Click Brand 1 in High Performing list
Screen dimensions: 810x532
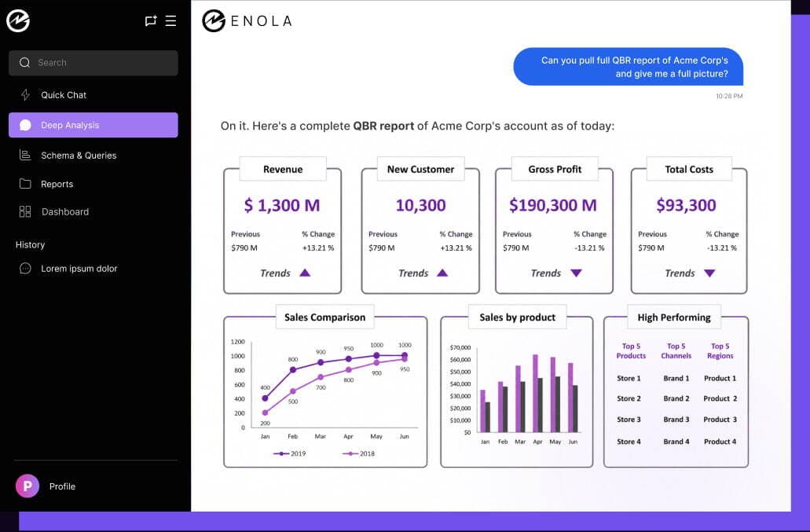[x=676, y=379]
